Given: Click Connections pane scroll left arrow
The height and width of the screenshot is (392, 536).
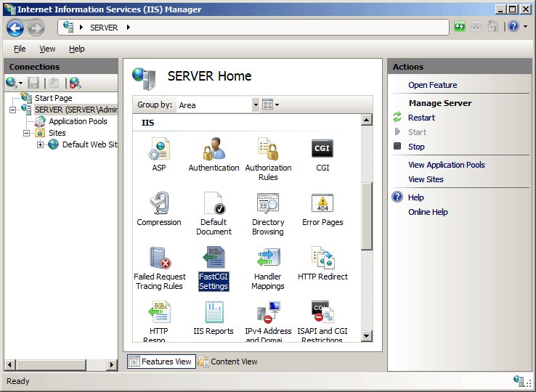Looking at the screenshot, I should [x=10, y=364].
